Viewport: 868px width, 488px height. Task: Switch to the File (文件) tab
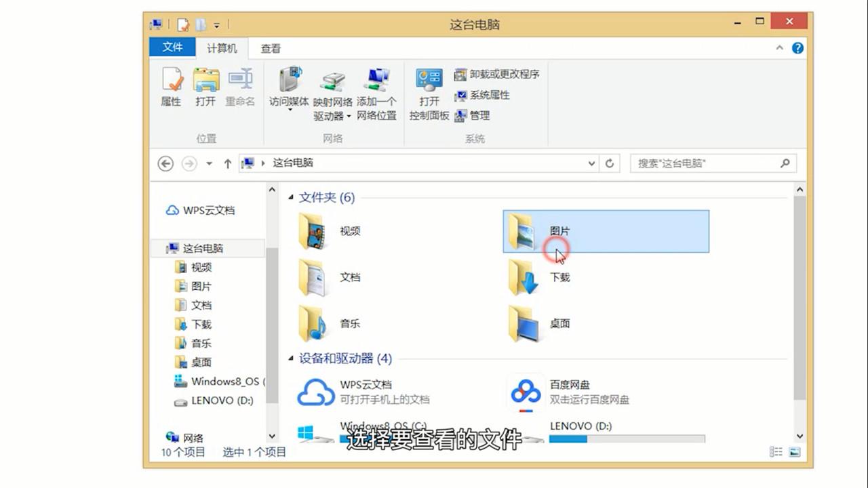[x=173, y=47]
